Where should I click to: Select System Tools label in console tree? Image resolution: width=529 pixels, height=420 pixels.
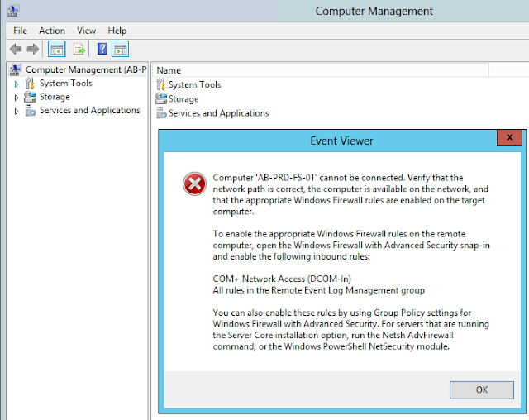66,83
